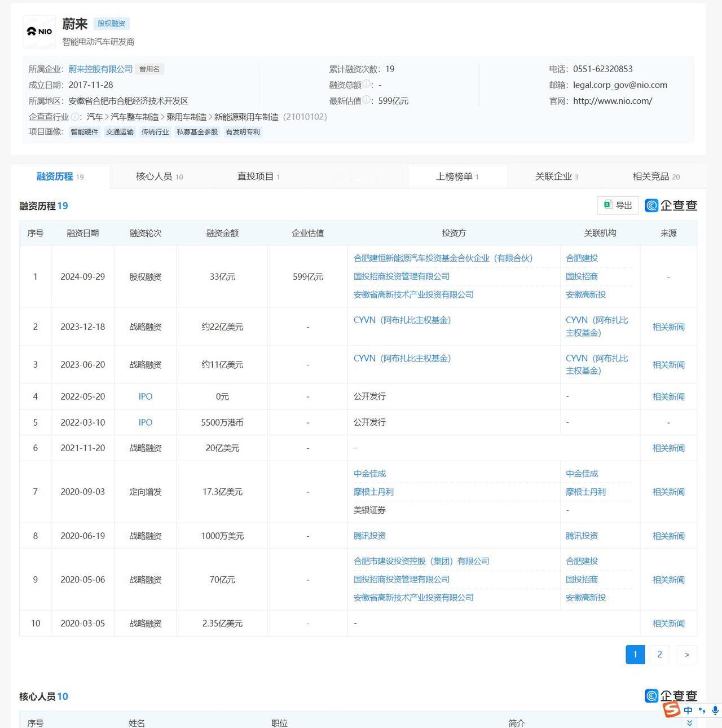Click the 企查查 logo beside 导出
Image resolution: width=722 pixels, height=728 pixels.
click(671, 206)
